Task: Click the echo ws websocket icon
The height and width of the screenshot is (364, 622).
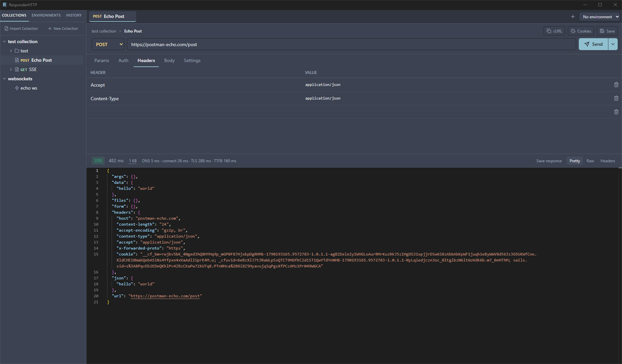Action: [17, 88]
